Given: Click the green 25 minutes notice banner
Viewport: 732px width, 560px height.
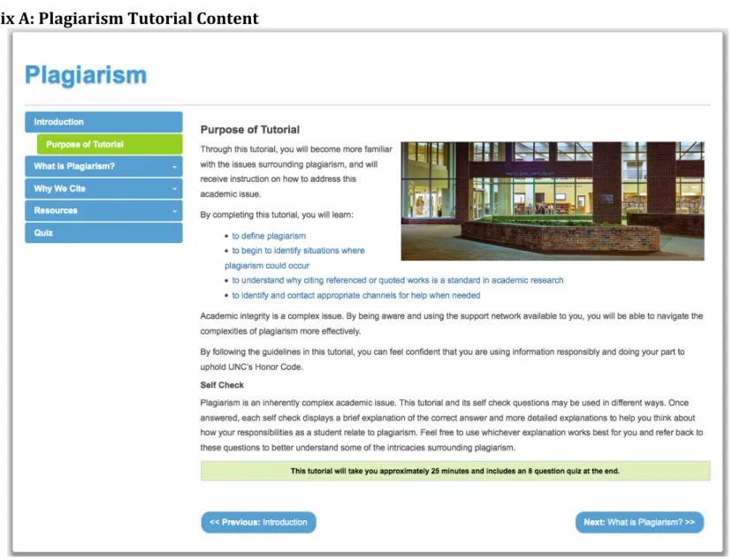Looking at the screenshot, I should (455, 471).
